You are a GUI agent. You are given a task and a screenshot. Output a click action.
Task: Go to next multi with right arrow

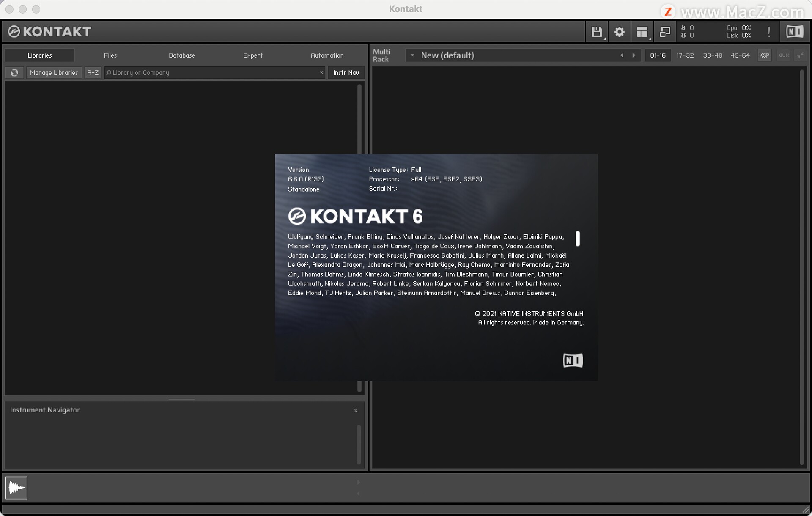click(x=634, y=55)
